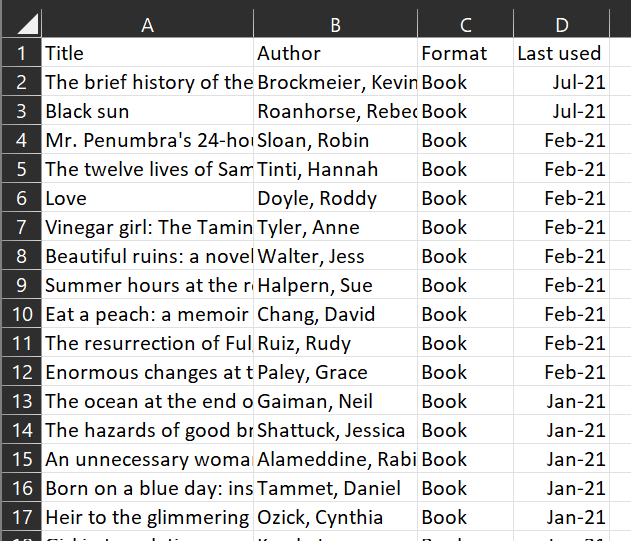Select row 13 header
The width and height of the screenshot is (631, 541).
pyautogui.click(x=22, y=401)
